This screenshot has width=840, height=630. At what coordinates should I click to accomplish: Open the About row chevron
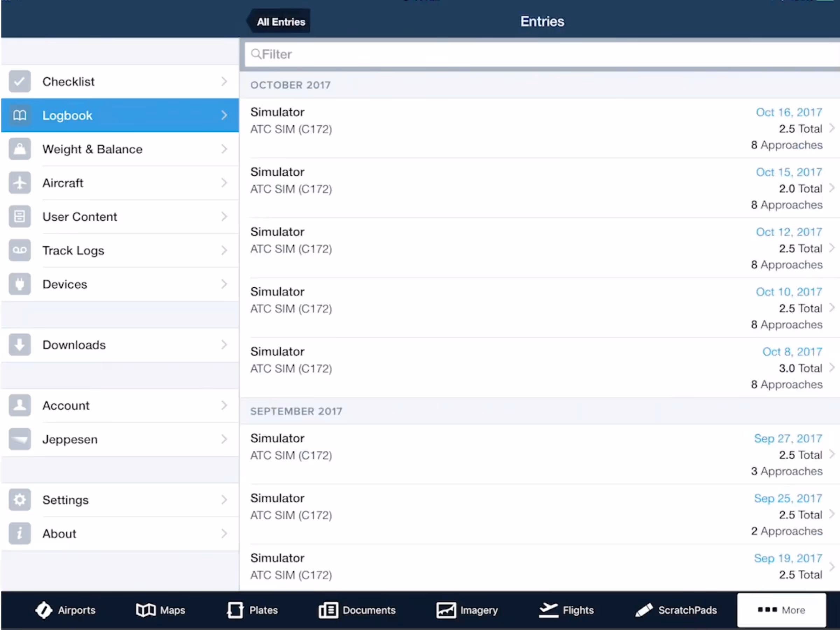pos(224,533)
